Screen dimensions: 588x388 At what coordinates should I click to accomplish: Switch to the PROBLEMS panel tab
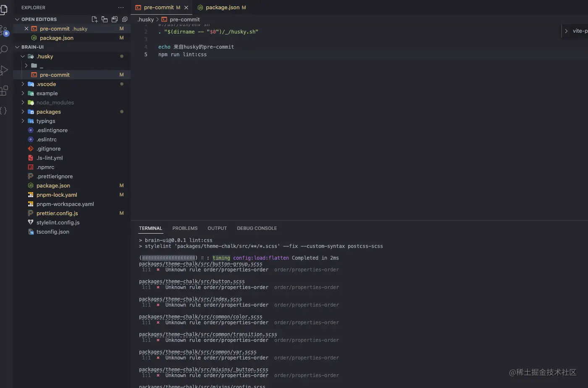185,228
